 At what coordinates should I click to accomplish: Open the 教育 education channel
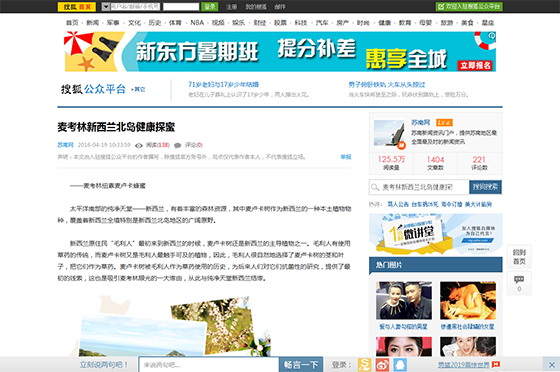tap(405, 22)
